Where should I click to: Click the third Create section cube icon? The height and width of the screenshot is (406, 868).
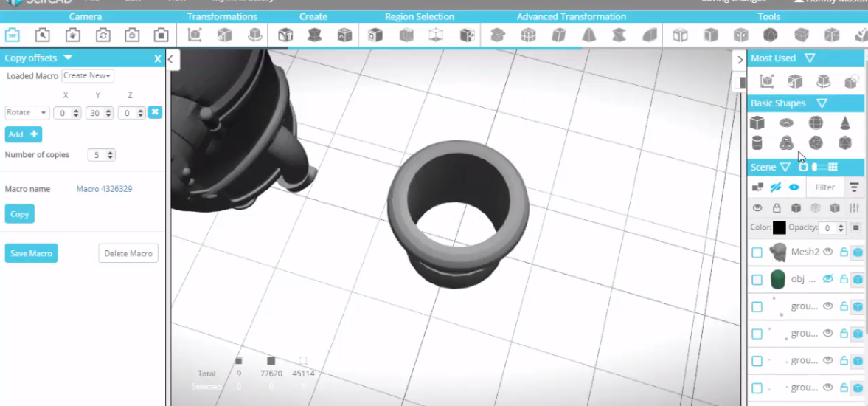tap(345, 35)
